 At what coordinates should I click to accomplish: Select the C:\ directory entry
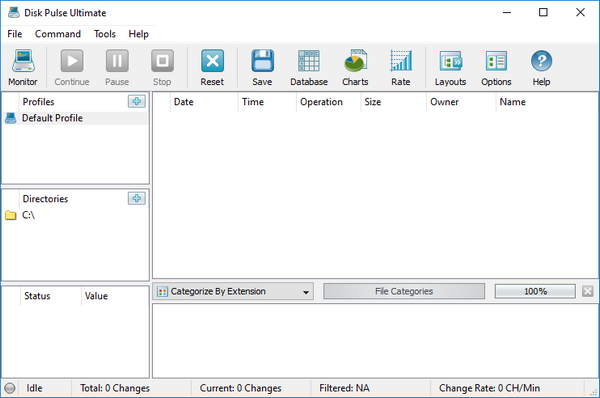point(75,215)
